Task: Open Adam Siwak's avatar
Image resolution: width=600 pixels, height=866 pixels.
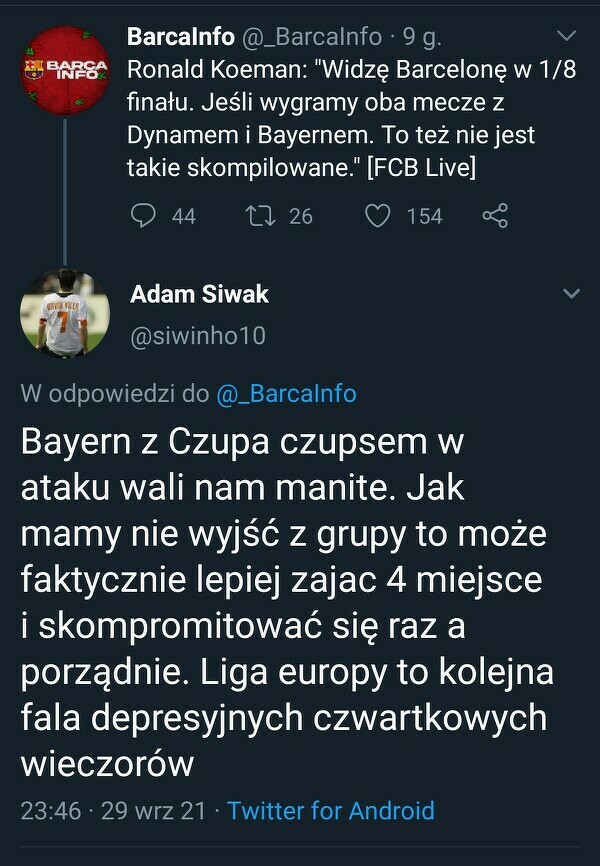Action: 65,313
